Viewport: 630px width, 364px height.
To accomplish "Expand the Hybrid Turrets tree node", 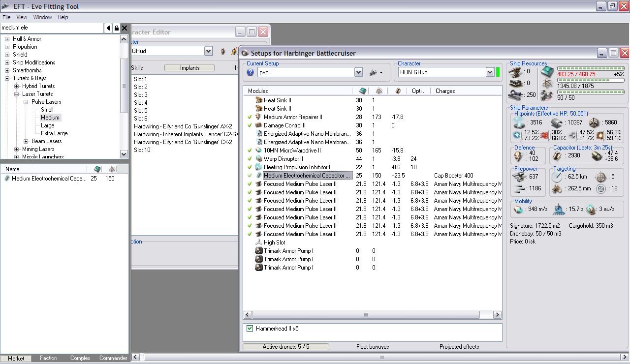I will (x=17, y=86).
